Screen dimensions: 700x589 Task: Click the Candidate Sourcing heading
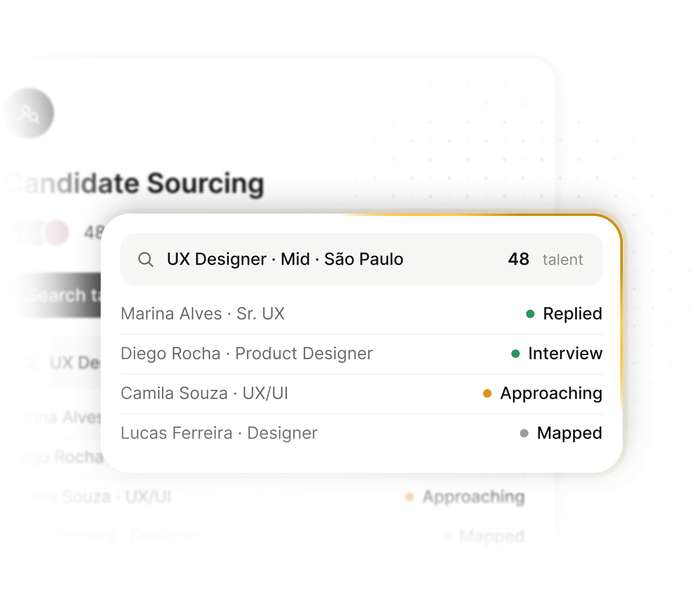click(x=135, y=184)
